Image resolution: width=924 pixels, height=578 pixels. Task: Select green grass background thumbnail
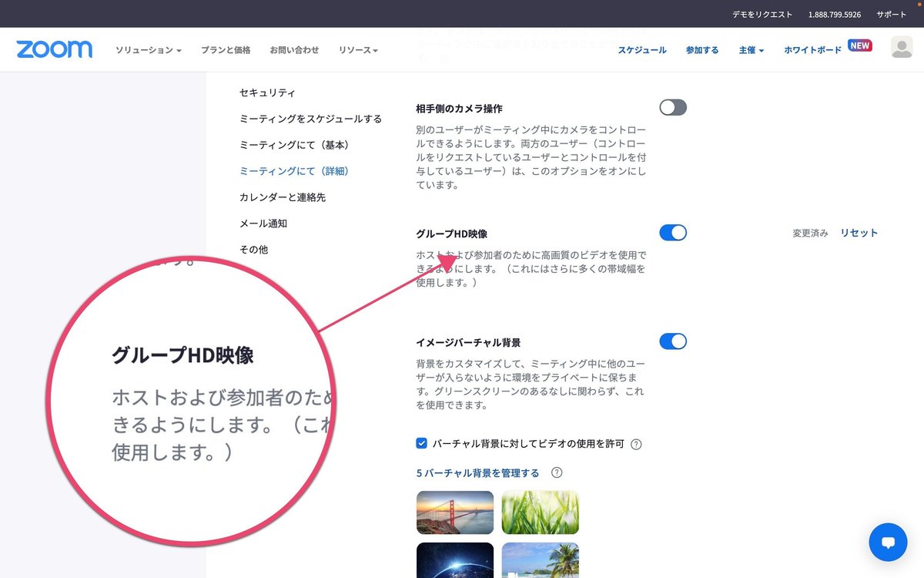[x=540, y=512]
